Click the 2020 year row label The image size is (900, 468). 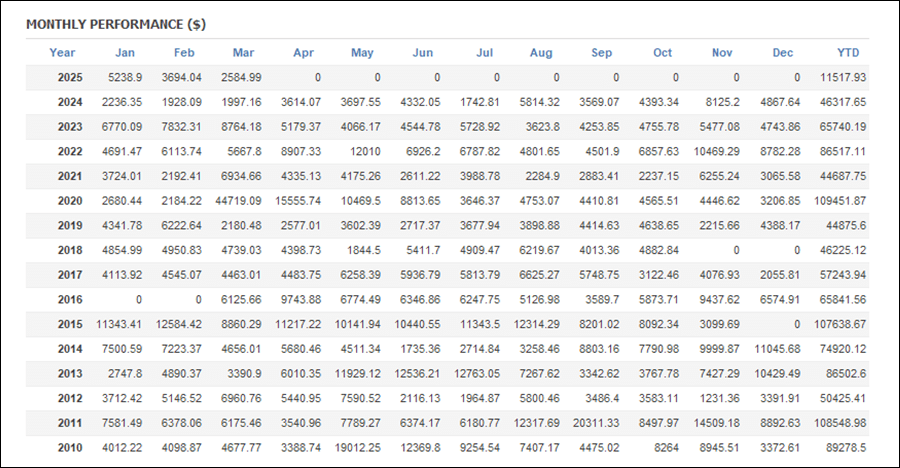point(70,201)
